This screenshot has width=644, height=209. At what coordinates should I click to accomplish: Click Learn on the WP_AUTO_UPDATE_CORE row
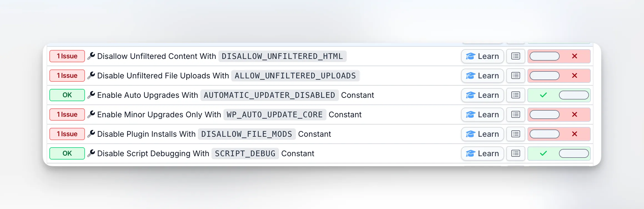482,115
